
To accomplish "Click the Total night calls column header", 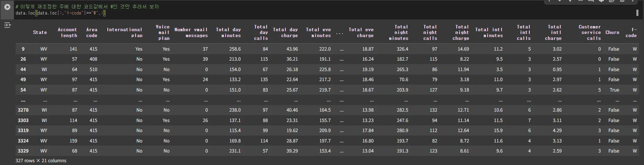I will 430,32.
